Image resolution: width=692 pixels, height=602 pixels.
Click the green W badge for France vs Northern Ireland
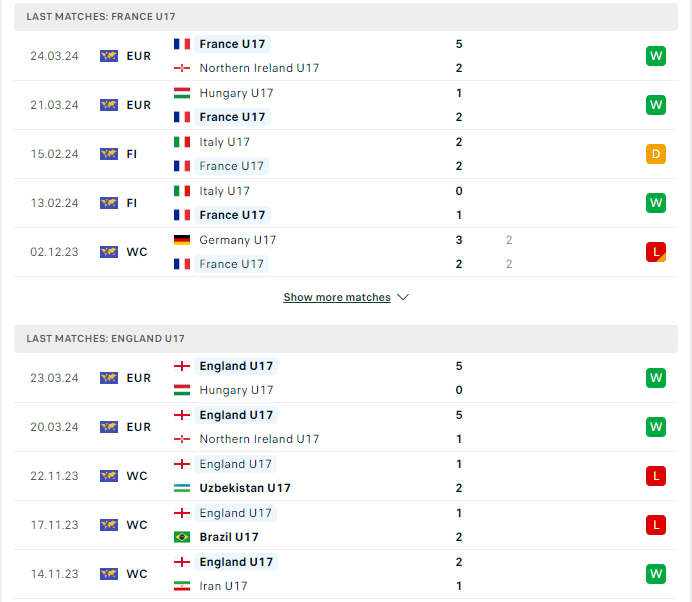655,56
